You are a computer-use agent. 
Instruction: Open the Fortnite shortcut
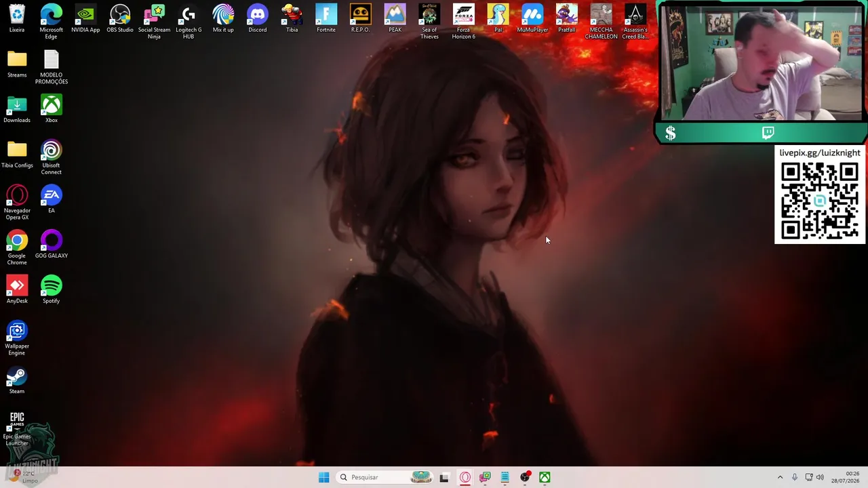(326, 18)
